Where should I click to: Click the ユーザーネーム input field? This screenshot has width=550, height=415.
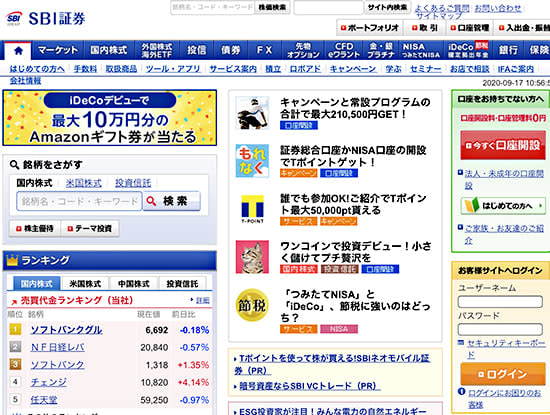pyautogui.click(x=500, y=302)
